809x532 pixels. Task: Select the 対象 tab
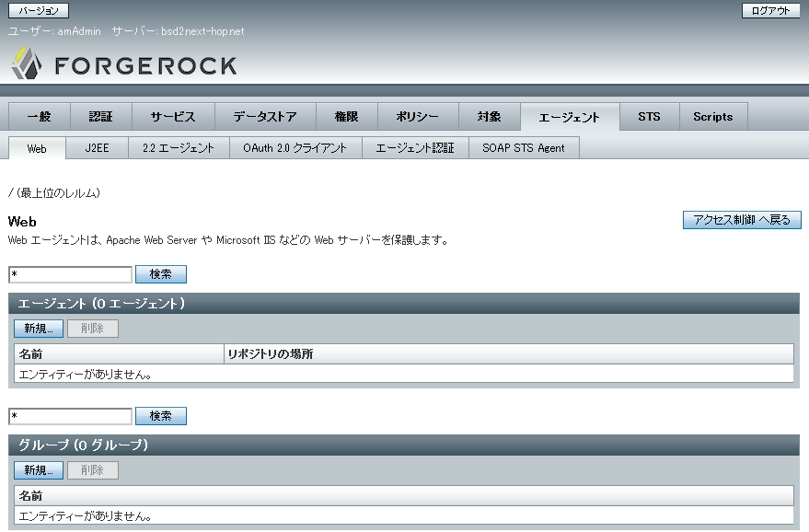coord(491,117)
